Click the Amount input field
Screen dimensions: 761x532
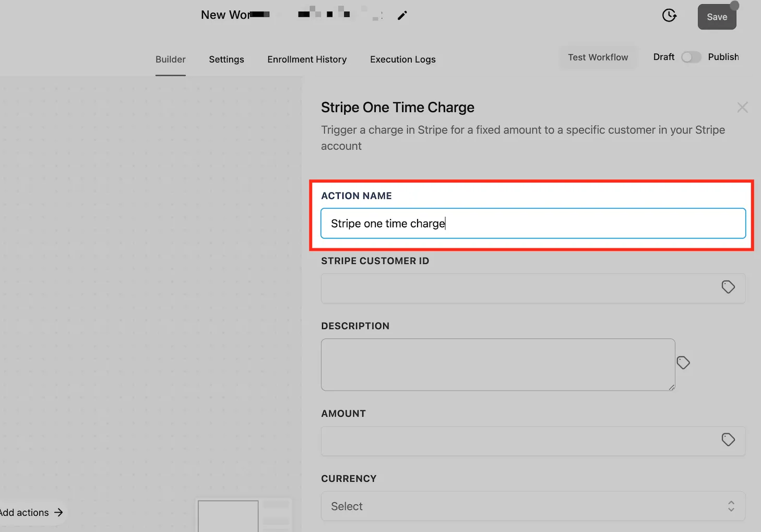pyautogui.click(x=533, y=441)
